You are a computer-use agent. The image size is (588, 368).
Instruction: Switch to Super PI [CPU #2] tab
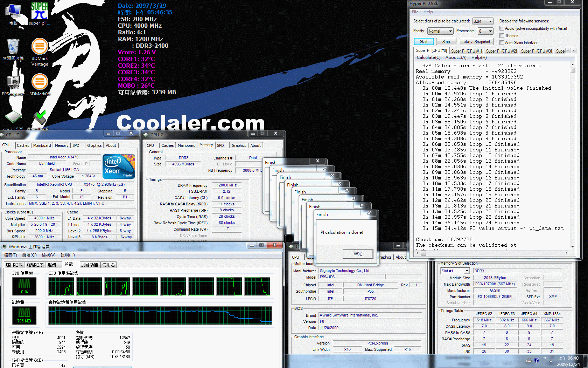501,51
